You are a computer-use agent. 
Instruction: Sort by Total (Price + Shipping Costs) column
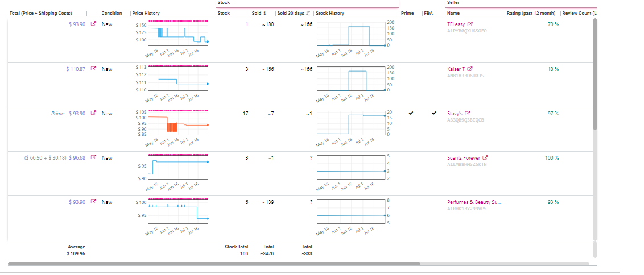click(40, 13)
